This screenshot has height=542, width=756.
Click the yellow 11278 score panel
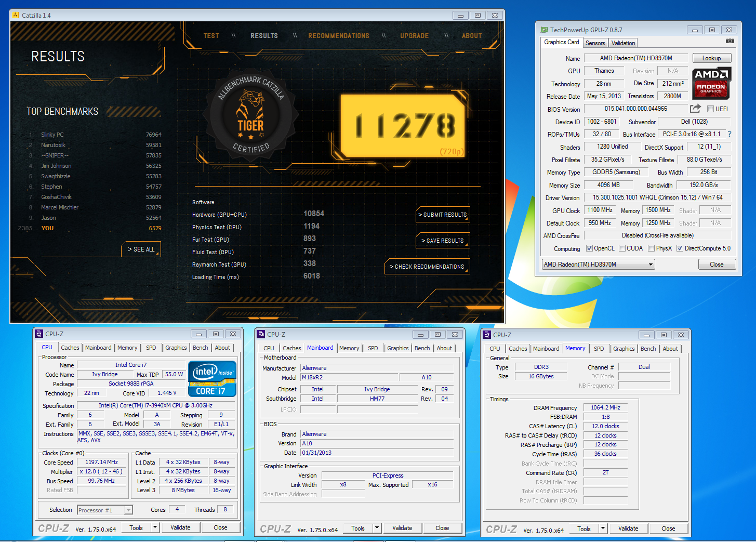pos(403,126)
